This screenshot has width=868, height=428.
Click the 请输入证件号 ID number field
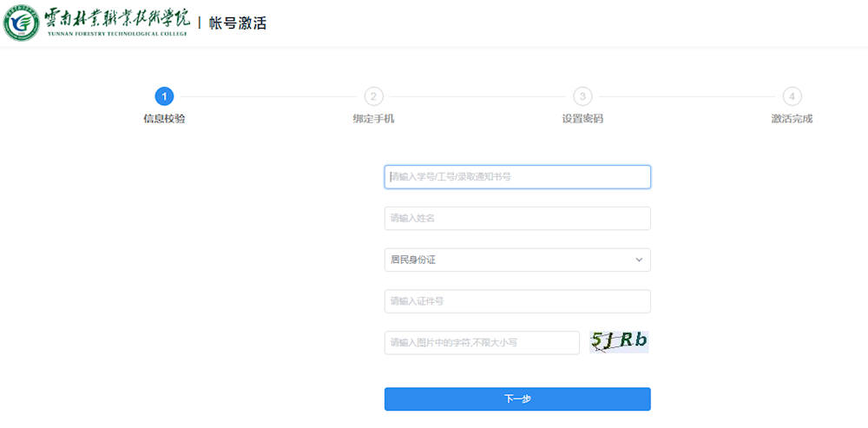(x=517, y=301)
